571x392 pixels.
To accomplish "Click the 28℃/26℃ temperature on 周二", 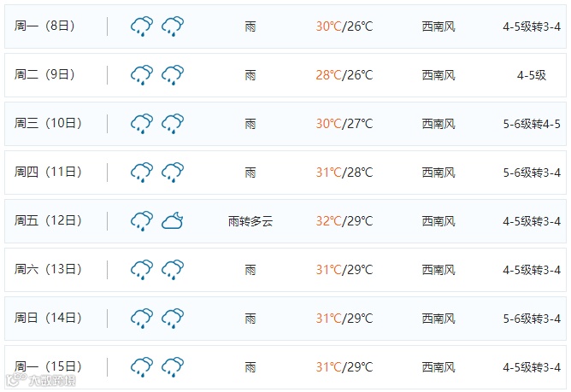I will pos(344,75).
